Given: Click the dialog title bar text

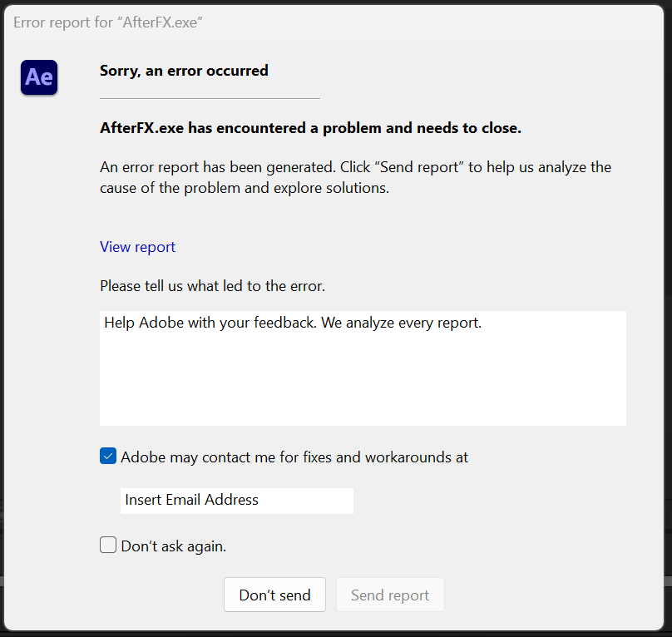Looking at the screenshot, I should click(x=108, y=22).
